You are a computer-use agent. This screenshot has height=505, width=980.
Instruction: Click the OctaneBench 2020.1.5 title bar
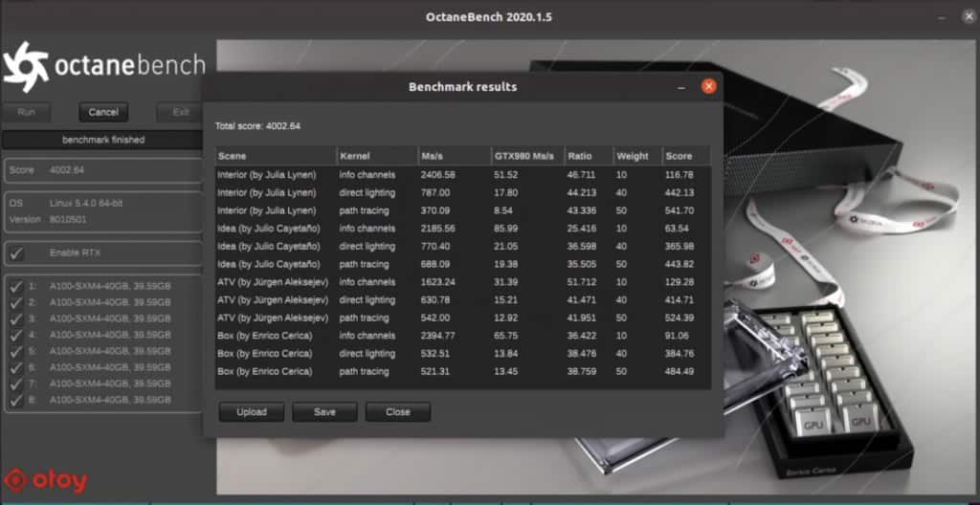pos(489,17)
